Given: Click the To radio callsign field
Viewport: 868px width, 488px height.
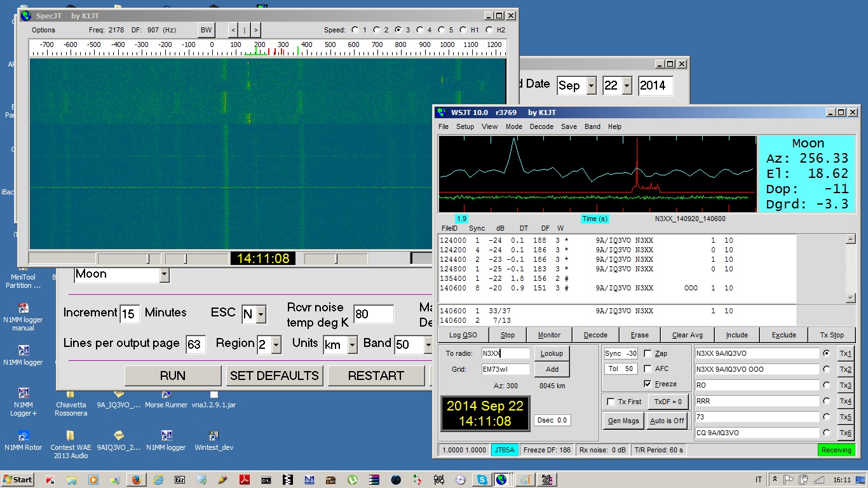Looking at the screenshot, I should coord(505,353).
